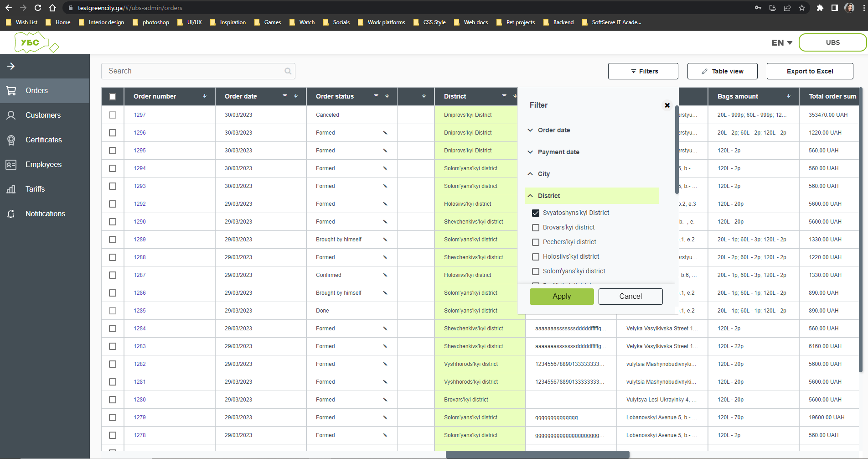Click inside the Search input field
Image resolution: width=868 pixels, height=459 pixels.
[x=191, y=71]
